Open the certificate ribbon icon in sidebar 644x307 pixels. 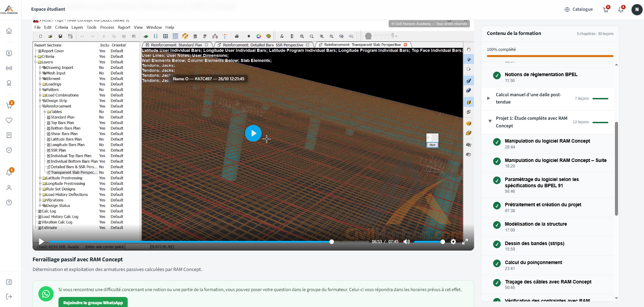coord(9,83)
